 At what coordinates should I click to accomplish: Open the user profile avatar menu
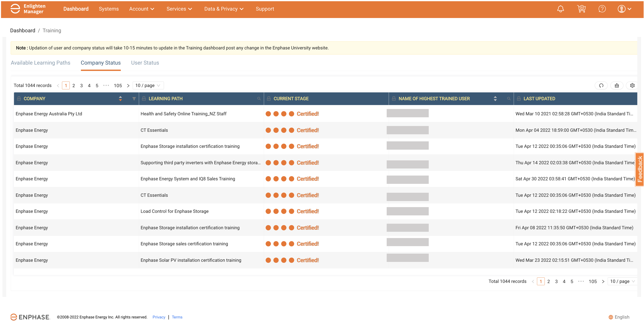(624, 9)
